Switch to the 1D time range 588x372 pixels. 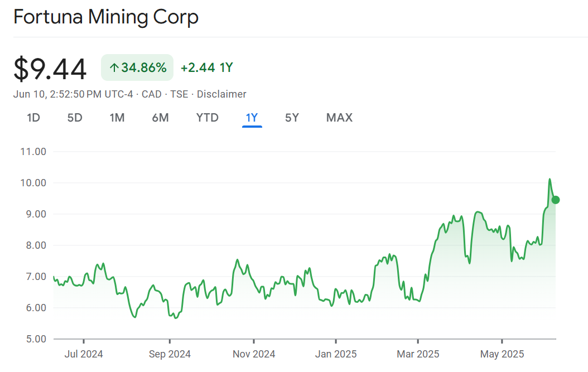pyautogui.click(x=33, y=118)
